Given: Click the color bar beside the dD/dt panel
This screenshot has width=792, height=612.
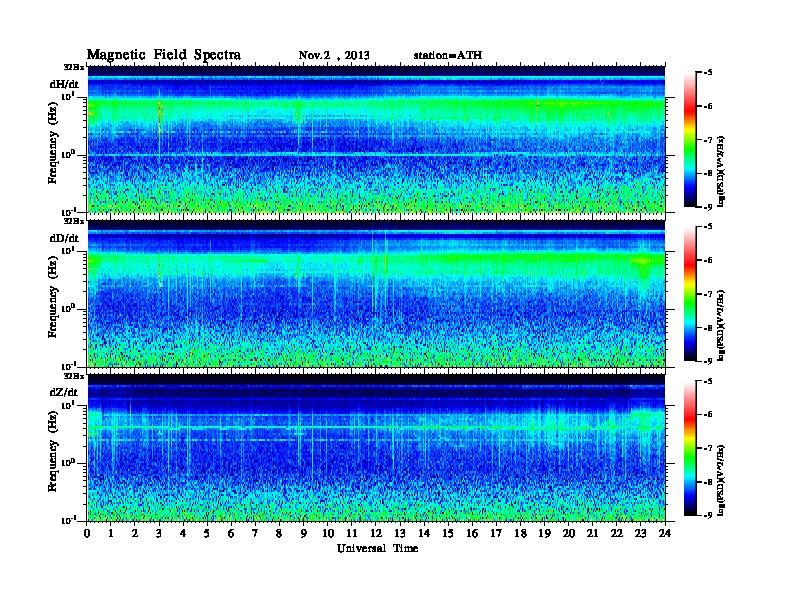Looking at the screenshot, I should pyautogui.click(x=690, y=293).
